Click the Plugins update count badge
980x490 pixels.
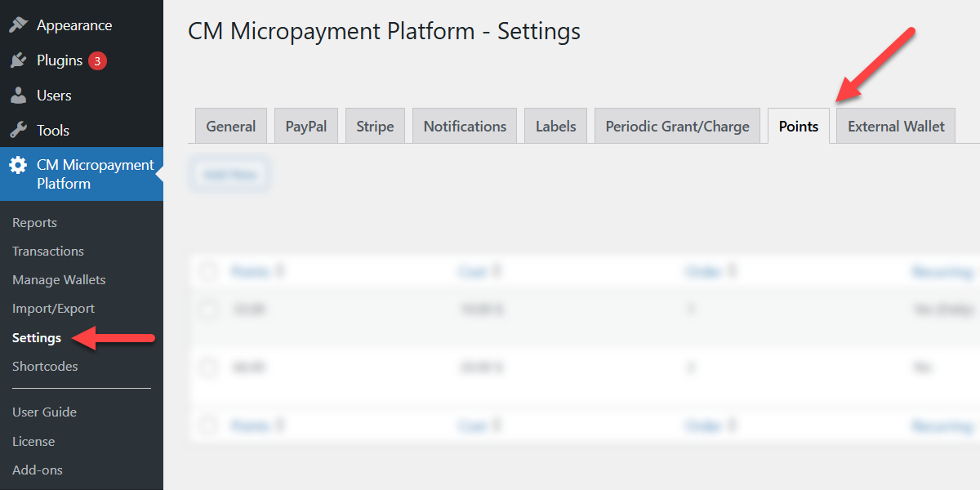pos(97,60)
